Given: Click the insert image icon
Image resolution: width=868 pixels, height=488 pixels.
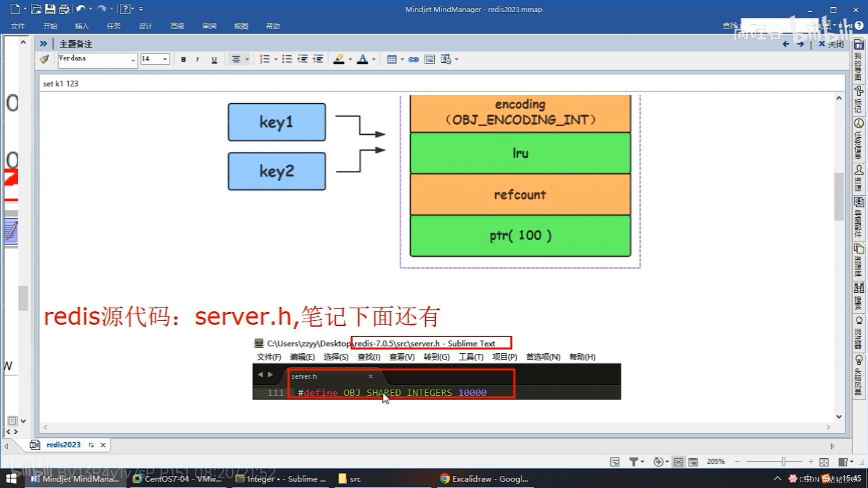Looking at the screenshot, I should point(429,60).
